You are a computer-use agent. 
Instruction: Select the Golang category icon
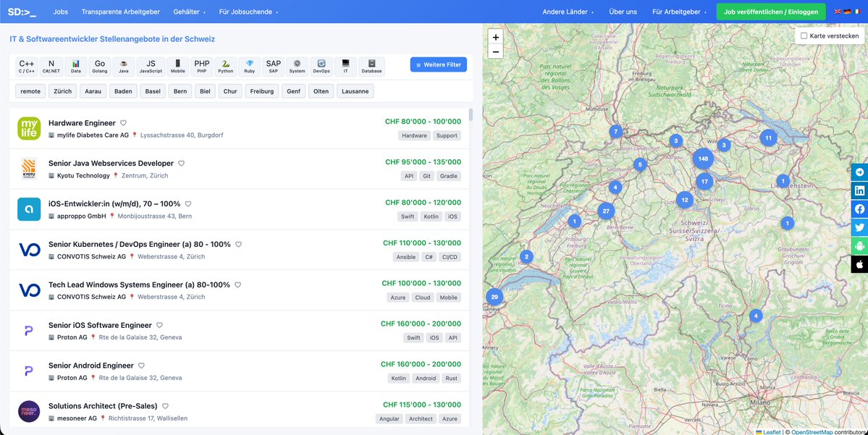[x=100, y=67]
